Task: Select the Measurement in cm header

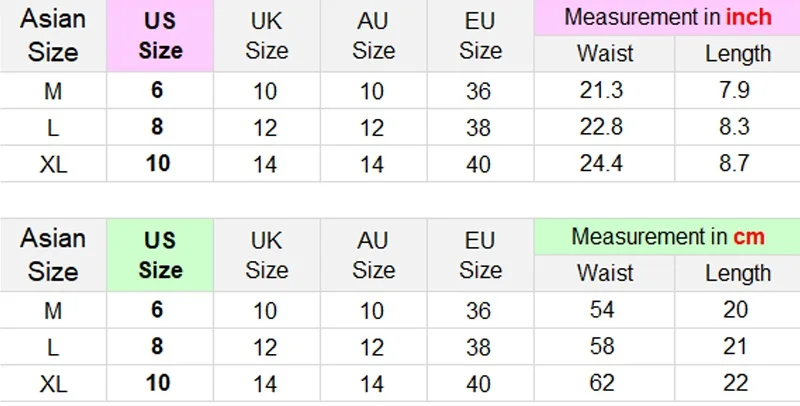Action: pyautogui.click(x=667, y=237)
